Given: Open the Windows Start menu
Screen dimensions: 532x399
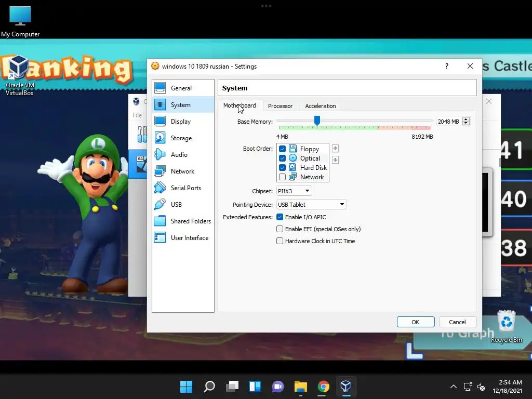Looking at the screenshot, I should tap(186, 387).
